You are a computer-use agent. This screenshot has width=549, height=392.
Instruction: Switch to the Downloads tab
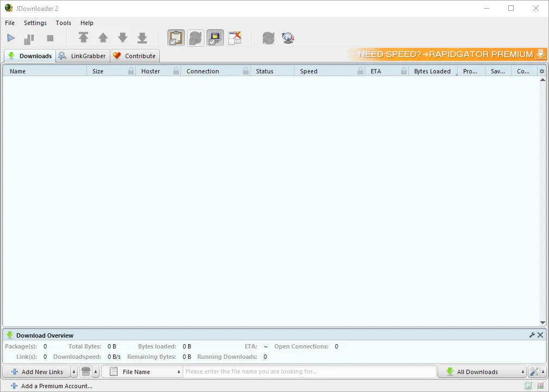click(30, 55)
